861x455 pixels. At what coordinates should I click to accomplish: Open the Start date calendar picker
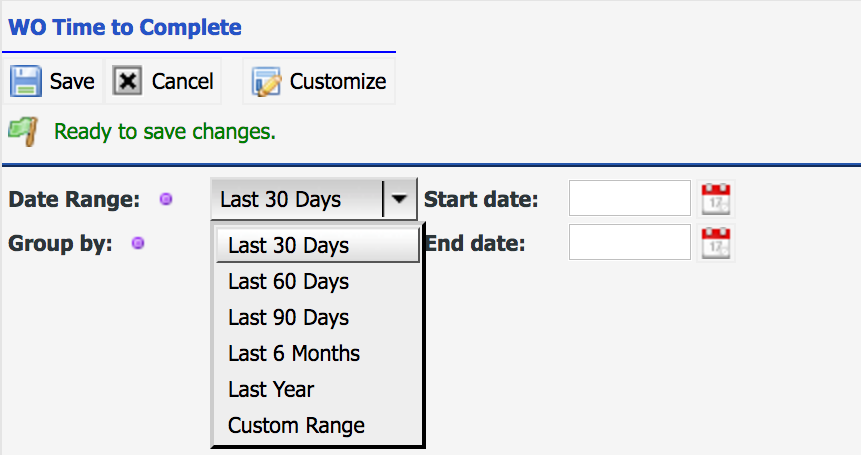click(x=715, y=199)
